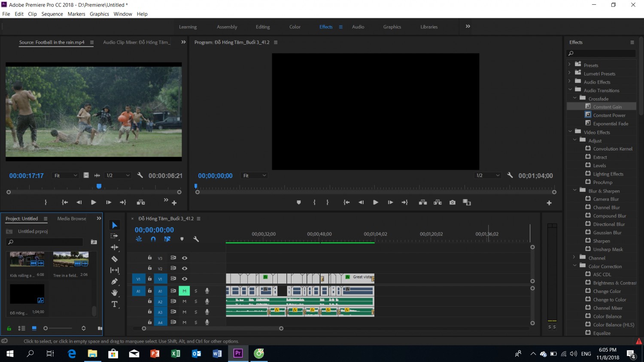The height and width of the screenshot is (362, 644).
Task: Expand the Presets folder
Action: [570, 64]
